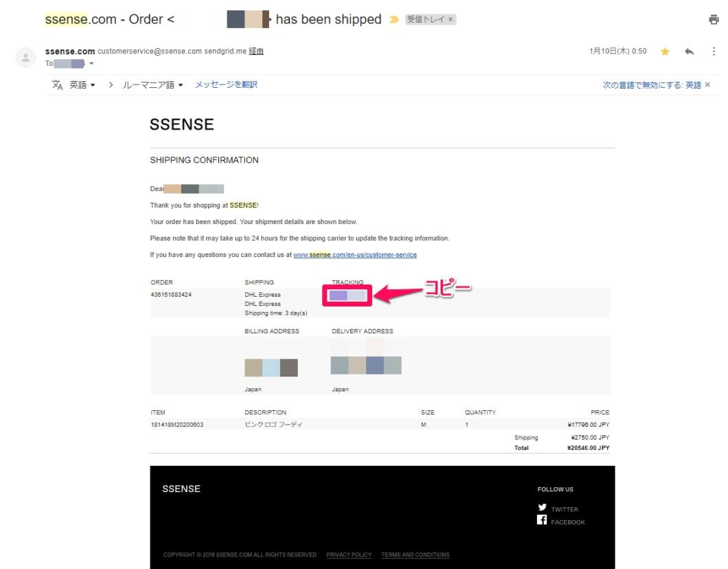Reply to the email with arrow icon
Screen dimensions: 728x569
(689, 51)
